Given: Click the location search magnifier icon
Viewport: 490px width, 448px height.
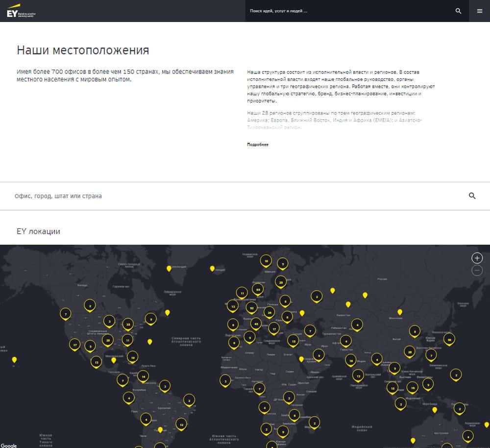Looking at the screenshot, I should 472,196.
